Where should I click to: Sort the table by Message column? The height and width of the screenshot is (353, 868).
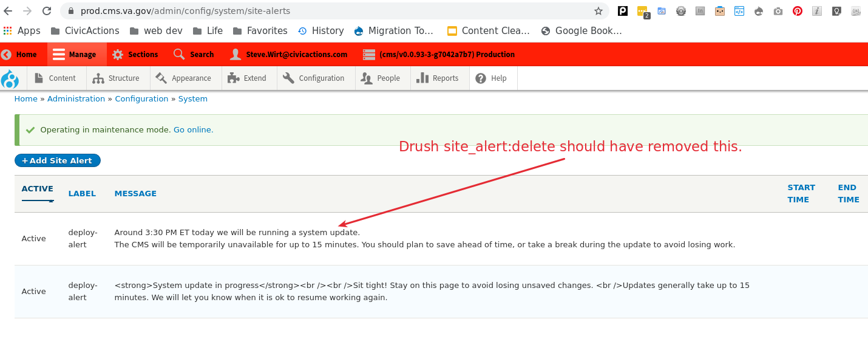point(135,193)
